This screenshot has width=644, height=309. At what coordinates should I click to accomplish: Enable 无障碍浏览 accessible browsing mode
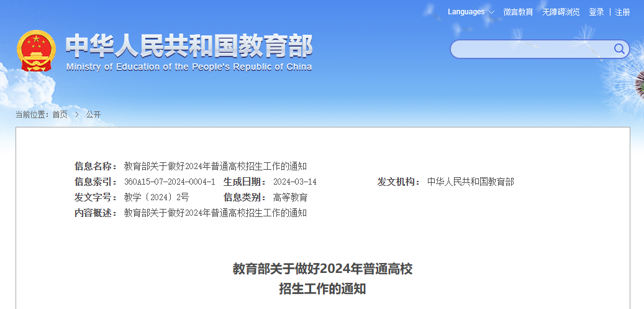click(x=561, y=12)
